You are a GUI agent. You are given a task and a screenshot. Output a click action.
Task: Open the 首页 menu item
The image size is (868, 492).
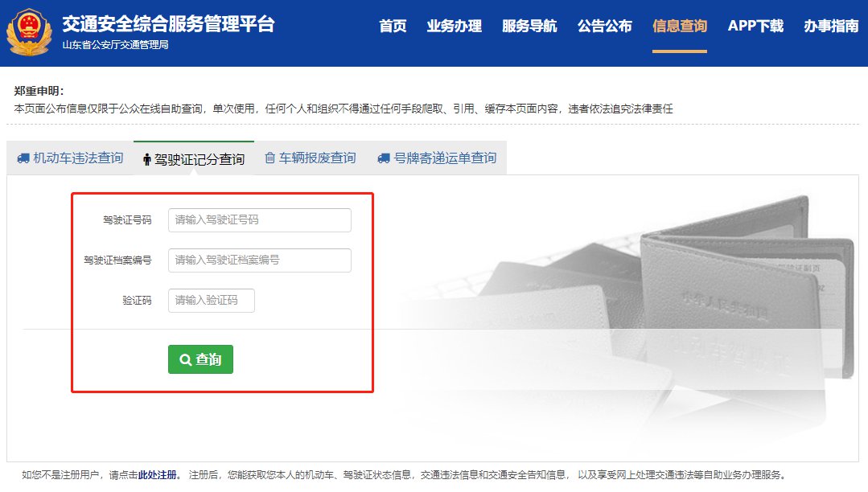click(x=393, y=26)
